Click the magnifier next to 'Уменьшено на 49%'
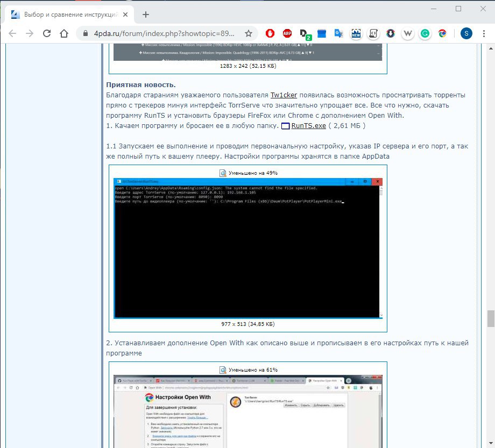The image size is (495, 448). click(223, 173)
